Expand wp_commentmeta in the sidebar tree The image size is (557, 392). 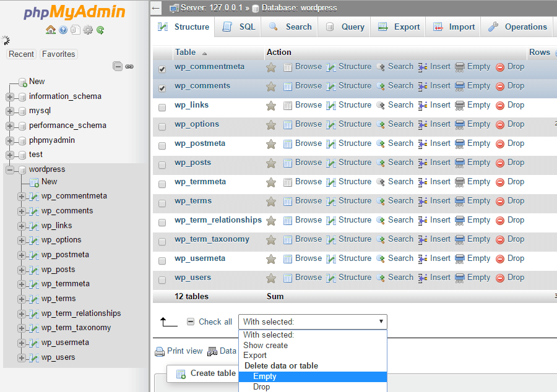21,196
